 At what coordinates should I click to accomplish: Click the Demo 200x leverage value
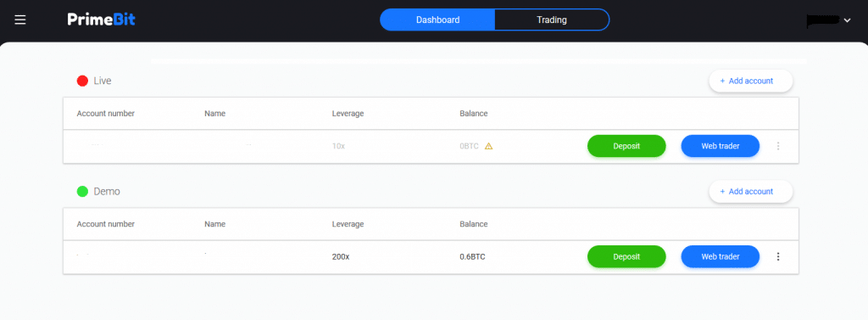click(341, 257)
